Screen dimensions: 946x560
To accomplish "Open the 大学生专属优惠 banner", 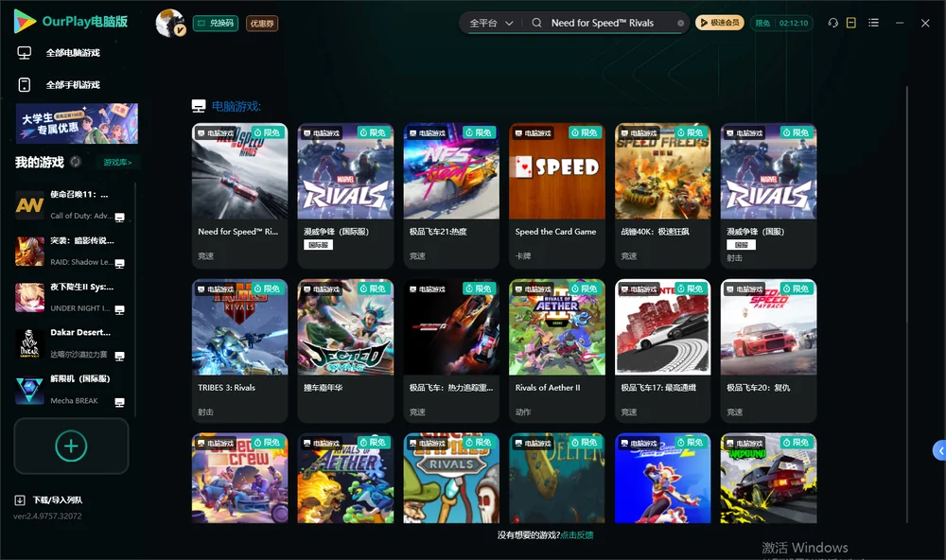I will tap(77, 123).
